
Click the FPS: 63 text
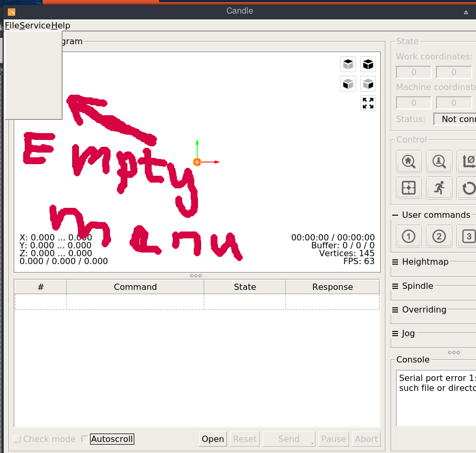[359, 261]
